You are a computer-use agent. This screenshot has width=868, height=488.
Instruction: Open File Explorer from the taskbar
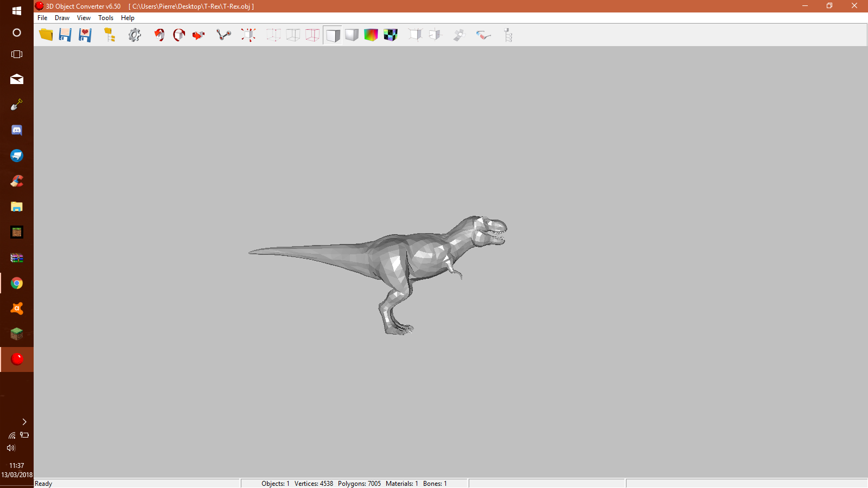tap(17, 207)
